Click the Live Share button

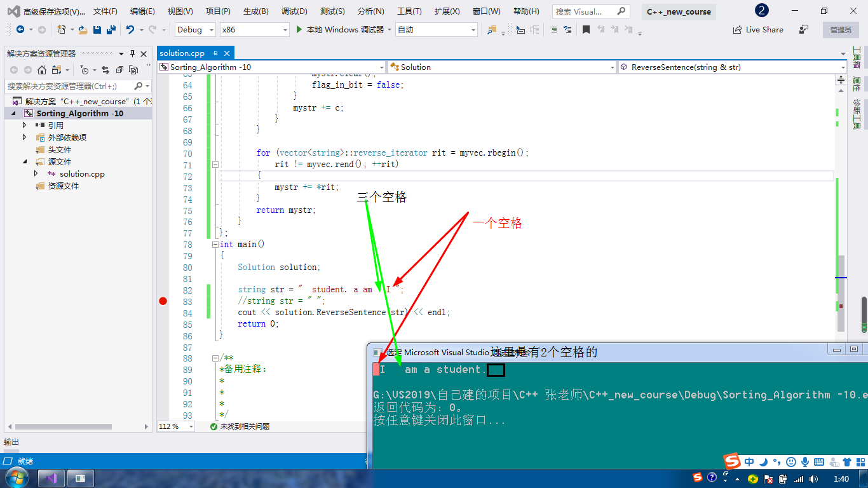pos(758,30)
